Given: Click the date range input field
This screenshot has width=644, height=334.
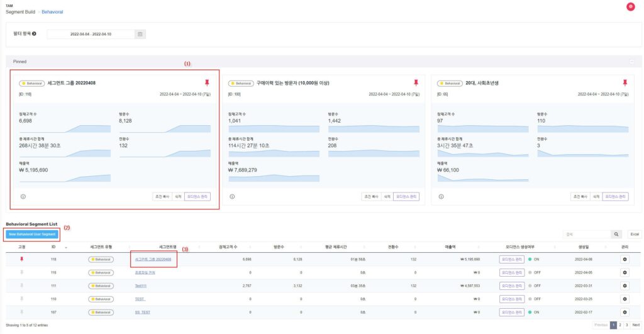Looking at the screenshot, I should 90,34.
